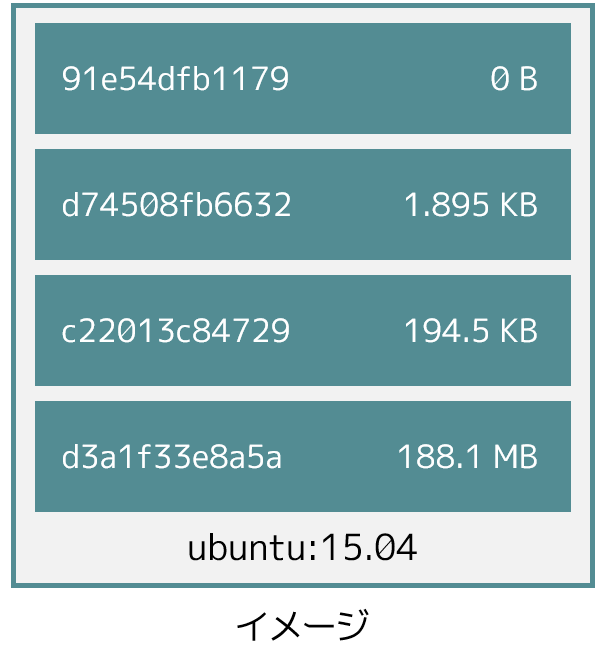Click layer ID d74508fb6632
Viewport: 606px width, 656px height.
pos(176,205)
